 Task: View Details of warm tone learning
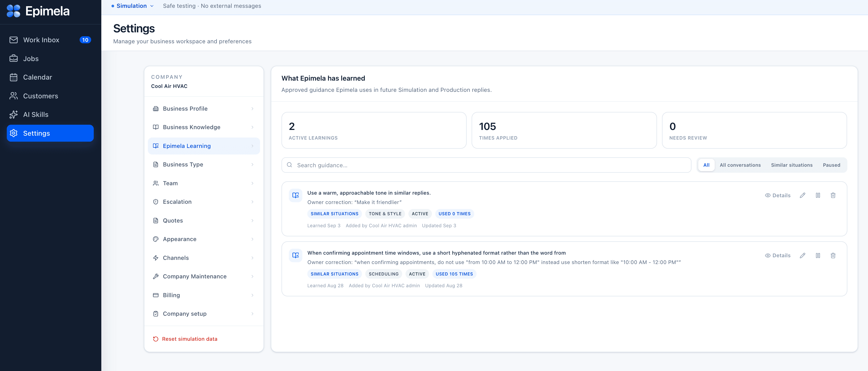pyautogui.click(x=777, y=195)
